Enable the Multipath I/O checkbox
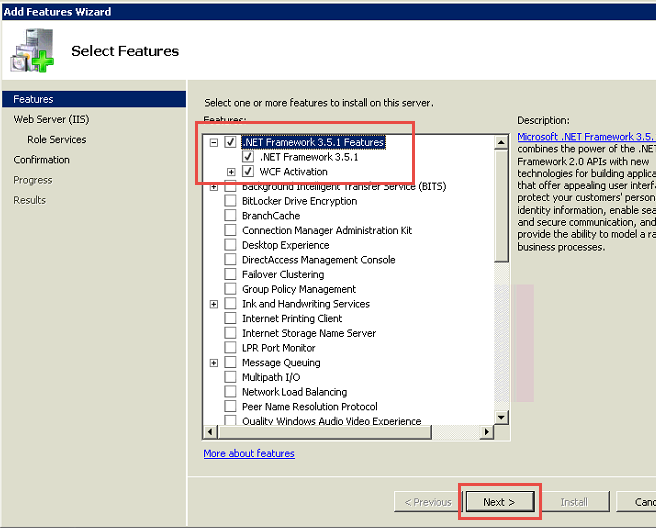The image size is (656, 528). pyautogui.click(x=230, y=377)
